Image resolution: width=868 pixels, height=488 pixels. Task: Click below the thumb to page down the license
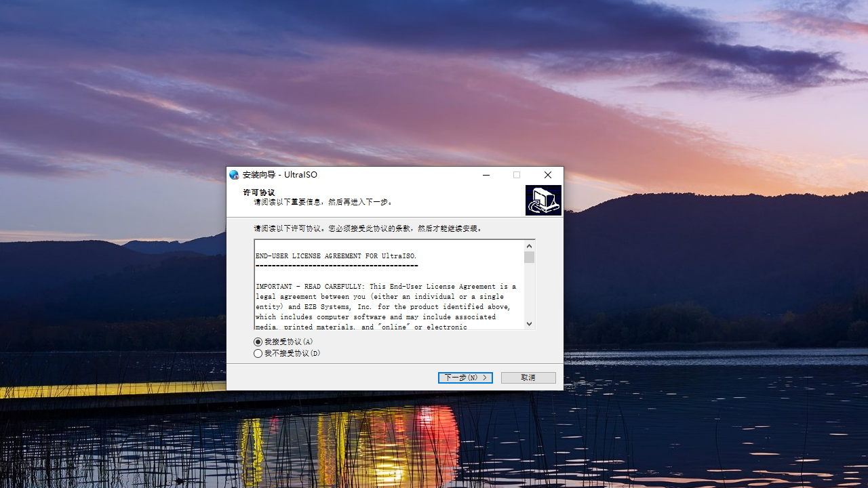tap(529, 291)
